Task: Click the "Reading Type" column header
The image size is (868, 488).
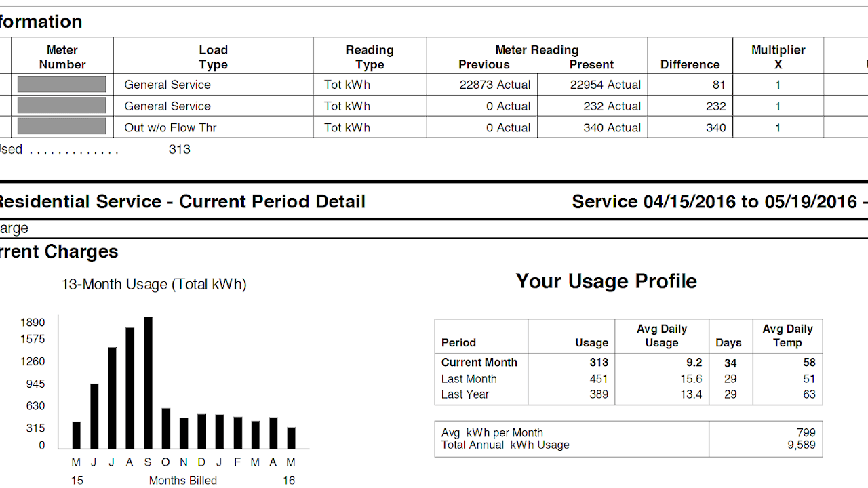Action: pyautogui.click(x=370, y=58)
